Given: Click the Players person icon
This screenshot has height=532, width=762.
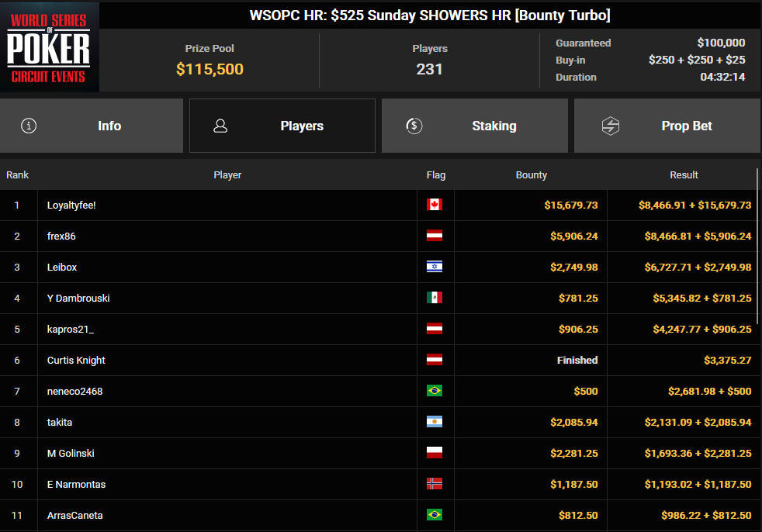Looking at the screenshot, I should (x=220, y=126).
